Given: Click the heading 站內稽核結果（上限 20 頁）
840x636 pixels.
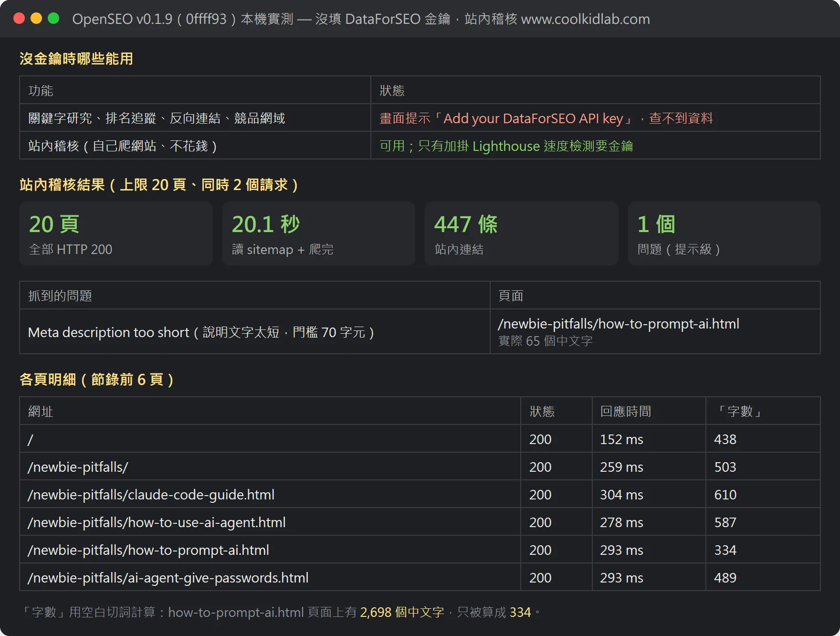Looking at the screenshot, I should point(159,185).
